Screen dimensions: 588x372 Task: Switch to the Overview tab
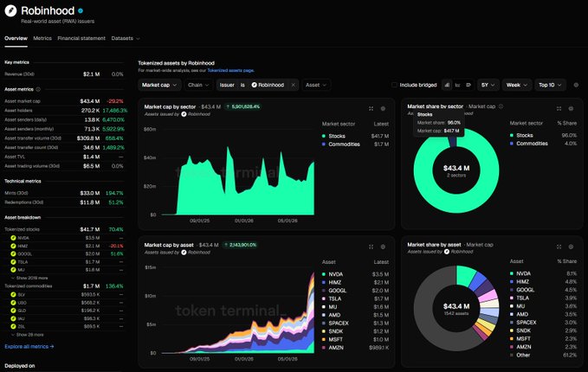click(x=16, y=38)
